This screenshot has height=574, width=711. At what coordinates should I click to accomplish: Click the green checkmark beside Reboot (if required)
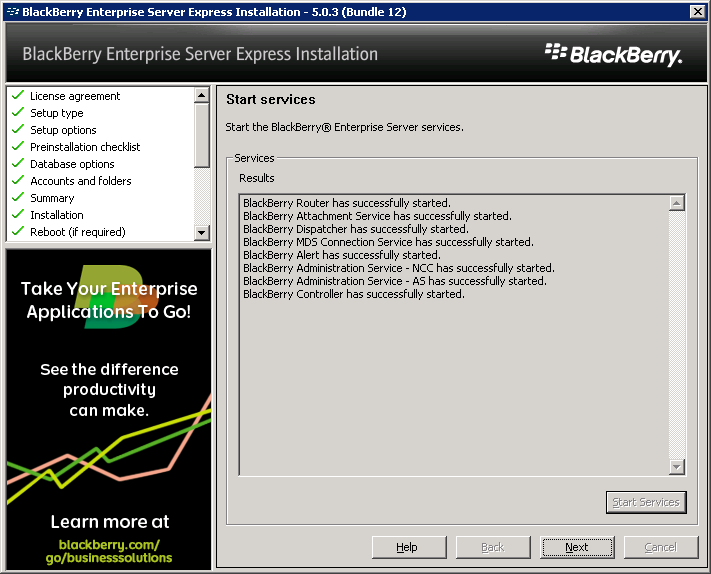pyautogui.click(x=18, y=231)
